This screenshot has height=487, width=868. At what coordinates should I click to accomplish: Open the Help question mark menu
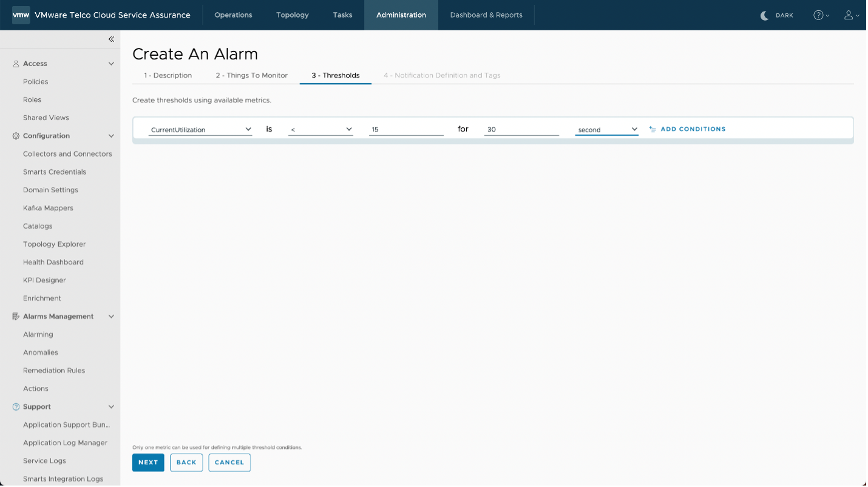[x=821, y=15]
